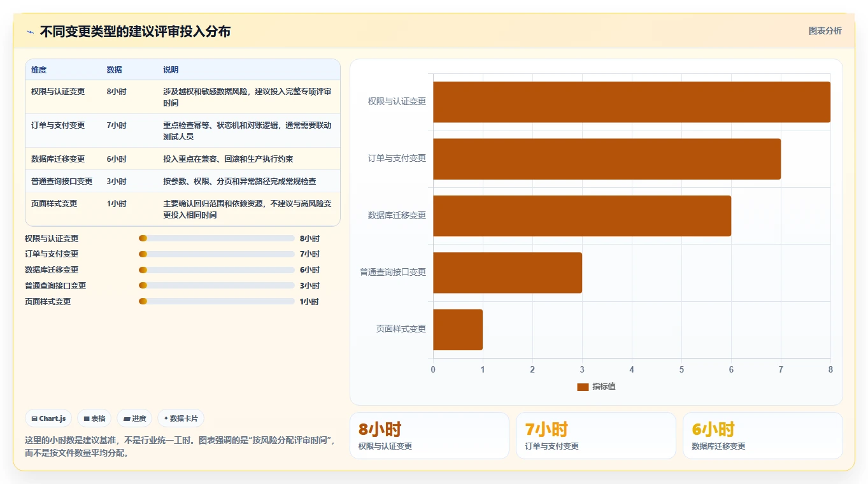The width and height of the screenshot is (868, 484).
Task: Click the 6小时 value beside the progress bar
Action: point(309,270)
